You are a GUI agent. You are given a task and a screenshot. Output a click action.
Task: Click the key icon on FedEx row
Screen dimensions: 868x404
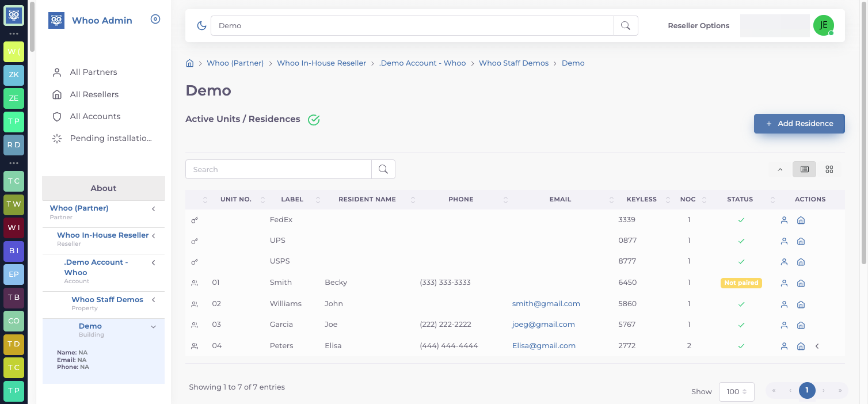click(195, 220)
